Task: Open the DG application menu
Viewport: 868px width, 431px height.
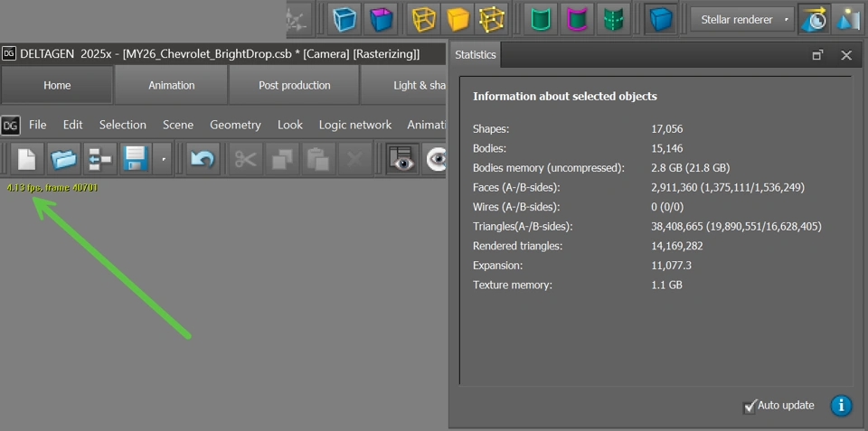Action: click(x=11, y=125)
